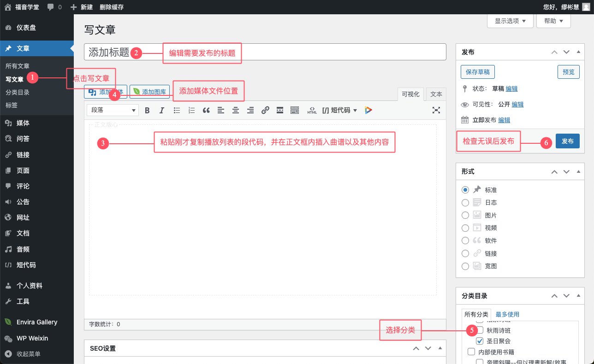Move 发布 panel down
Image resolution: width=594 pixels, height=364 pixels.
point(566,52)
